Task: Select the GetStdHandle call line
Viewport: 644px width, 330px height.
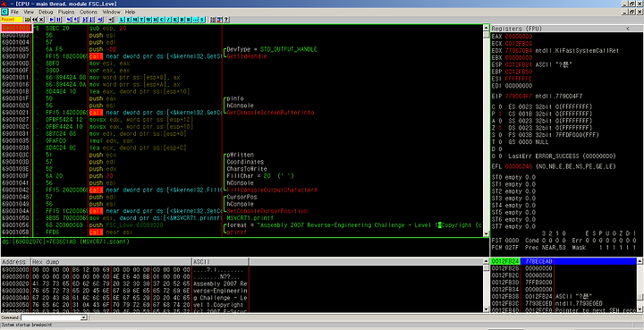Action: [x=241, y=56]
